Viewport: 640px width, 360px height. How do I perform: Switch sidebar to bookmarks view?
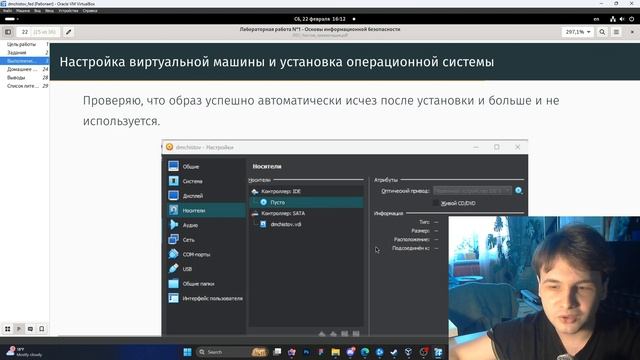coord(42,329)
